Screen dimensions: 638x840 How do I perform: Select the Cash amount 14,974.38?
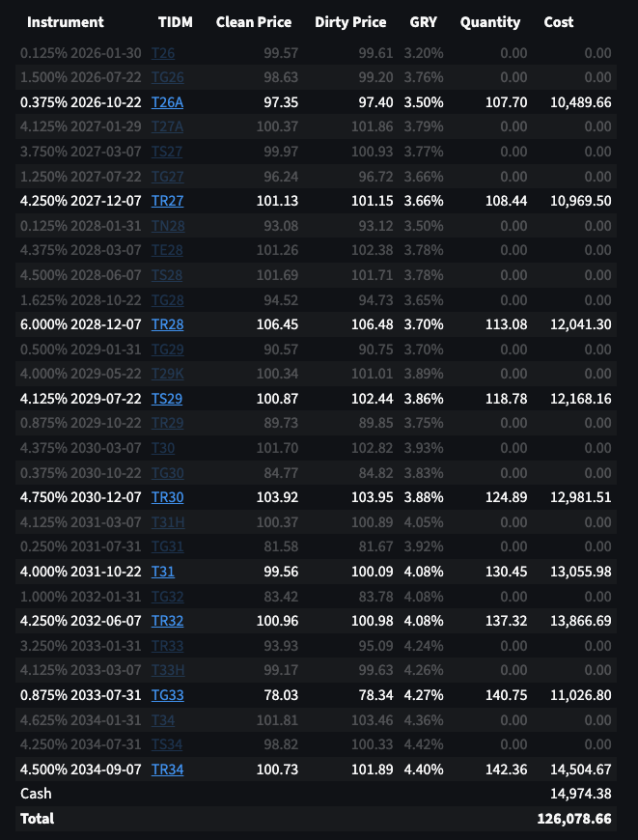point(579,794)
